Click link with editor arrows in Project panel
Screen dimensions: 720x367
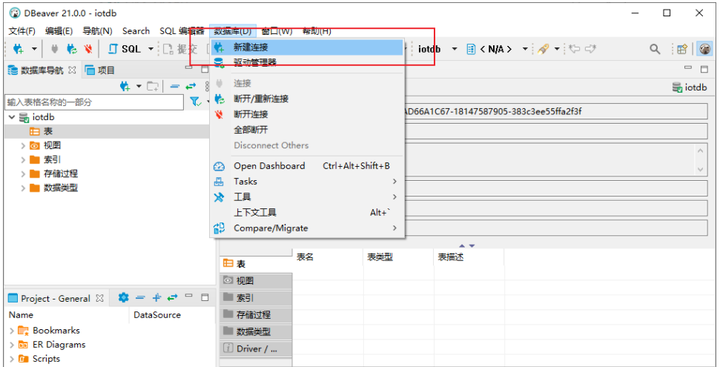point(172,298)
